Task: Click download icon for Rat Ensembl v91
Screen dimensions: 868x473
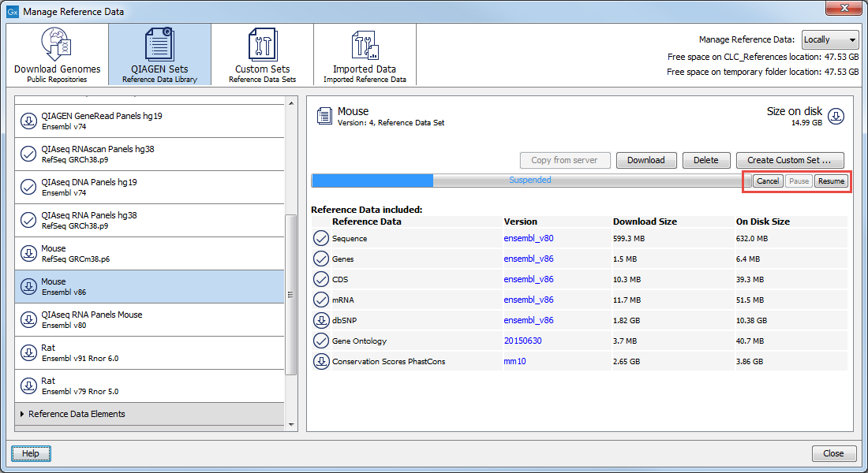Action: tap(28, 353)
